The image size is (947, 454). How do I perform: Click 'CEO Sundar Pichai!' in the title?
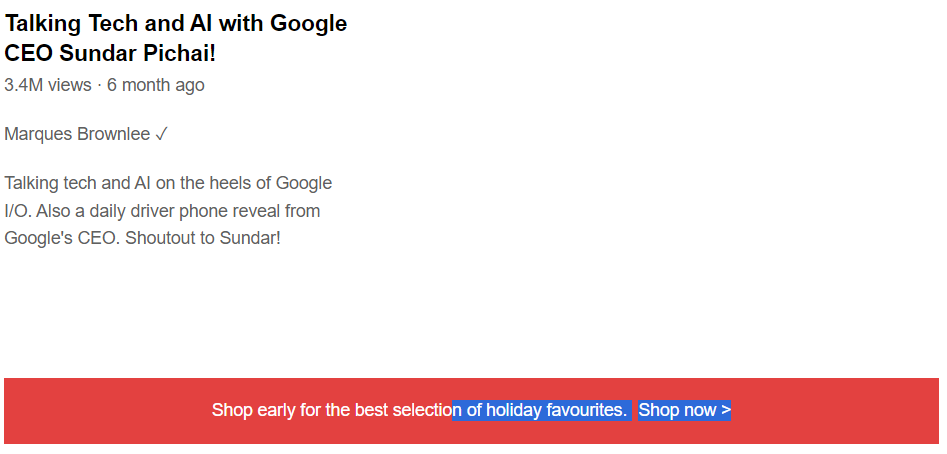110,53
